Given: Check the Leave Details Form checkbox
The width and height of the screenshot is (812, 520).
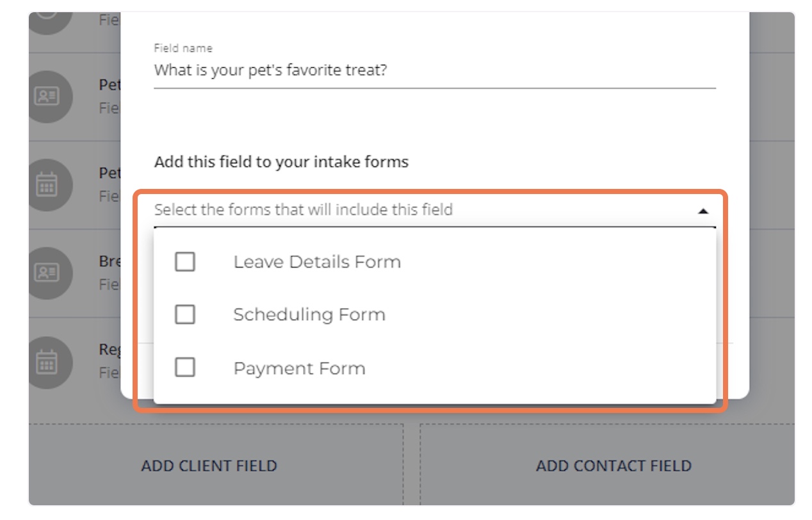Looking at the screenshot, I should (x=185, y=262).
